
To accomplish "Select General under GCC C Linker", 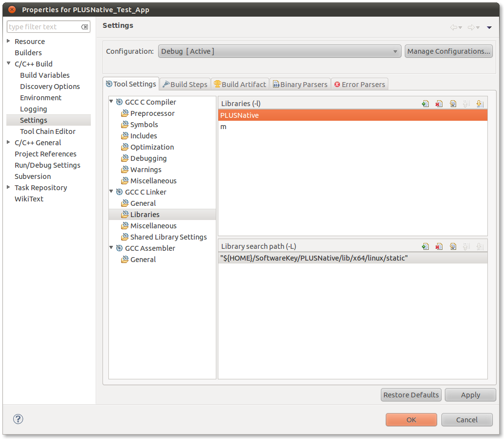I will pyautogui.click(x=143, y=203).
